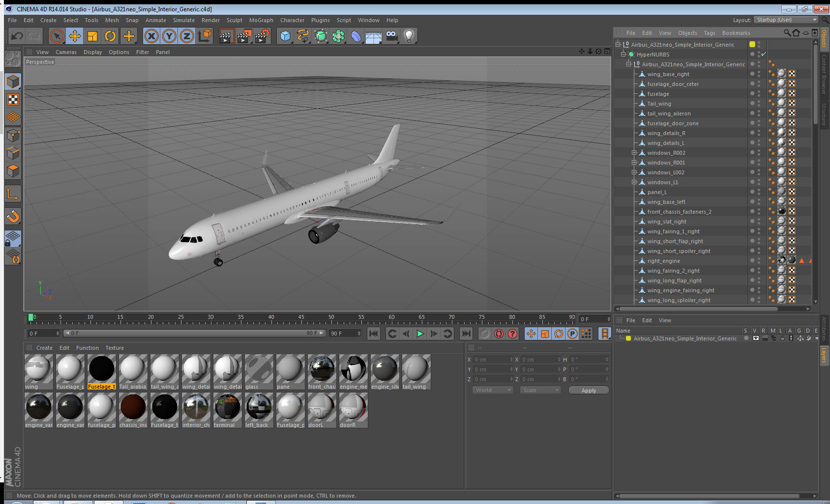
Task: Render the active view icon
Action: [x=226, y=36]
